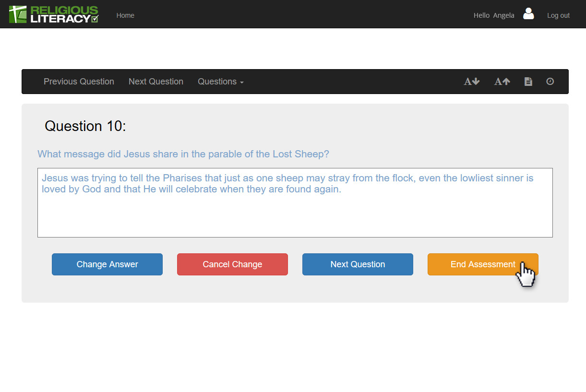
Task: Go to Previous Question in navigation bar
Action: [79, 82]
